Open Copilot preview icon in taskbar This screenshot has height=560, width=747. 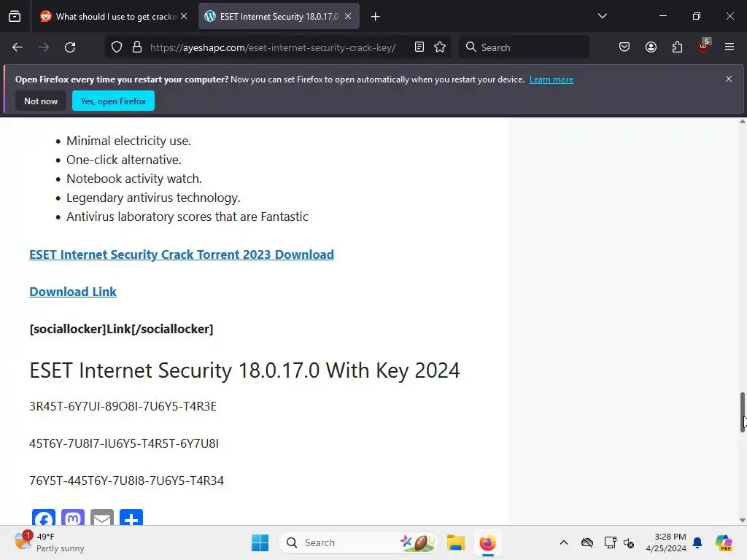(x=724, y=542)
